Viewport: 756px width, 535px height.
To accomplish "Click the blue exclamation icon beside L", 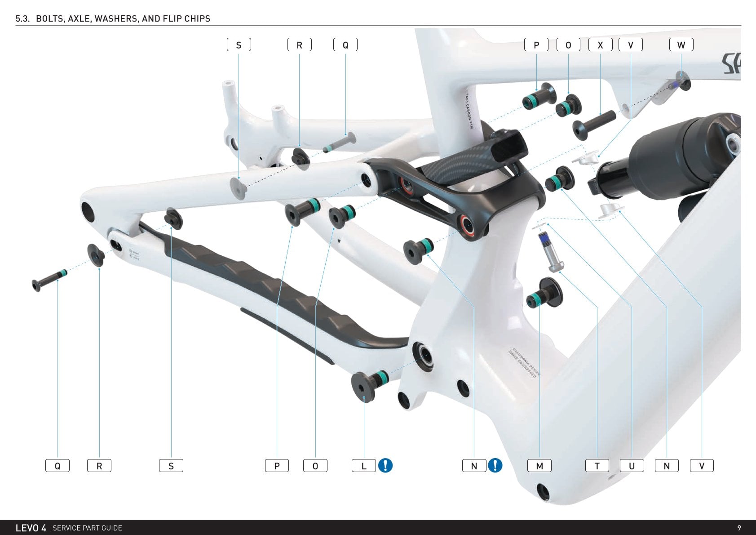I will click(x=385, y=465).
